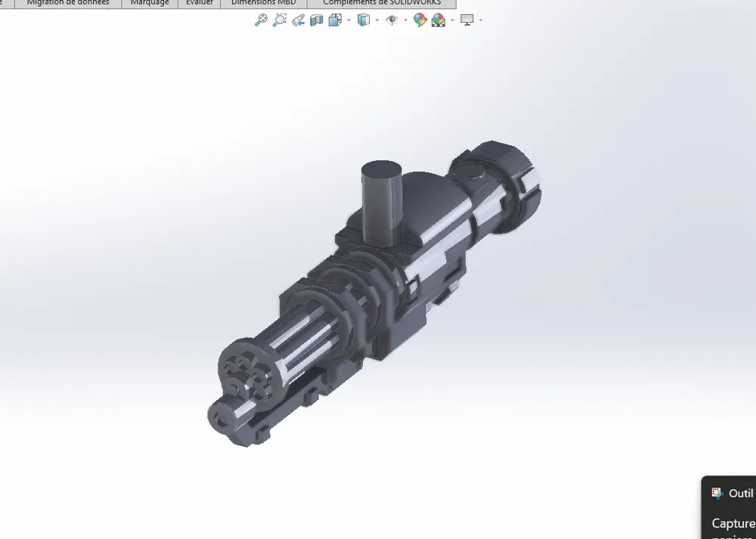Switch to Compléments de SOLIDWORKS tab

(382, 3)
